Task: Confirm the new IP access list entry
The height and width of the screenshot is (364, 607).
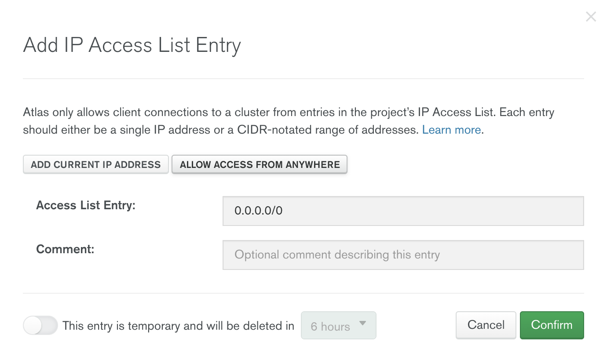Action: [552, 325]
